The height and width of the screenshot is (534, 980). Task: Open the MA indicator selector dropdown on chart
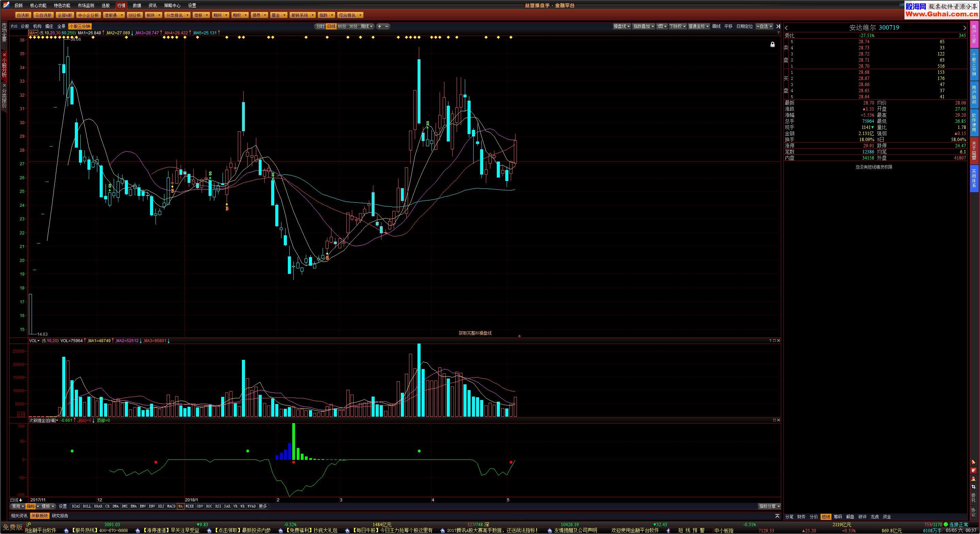(x=33, y=33)
